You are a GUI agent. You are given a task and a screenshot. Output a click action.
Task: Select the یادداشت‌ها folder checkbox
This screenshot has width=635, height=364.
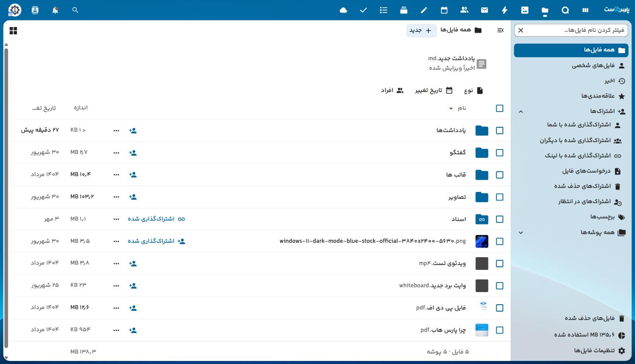500,130
